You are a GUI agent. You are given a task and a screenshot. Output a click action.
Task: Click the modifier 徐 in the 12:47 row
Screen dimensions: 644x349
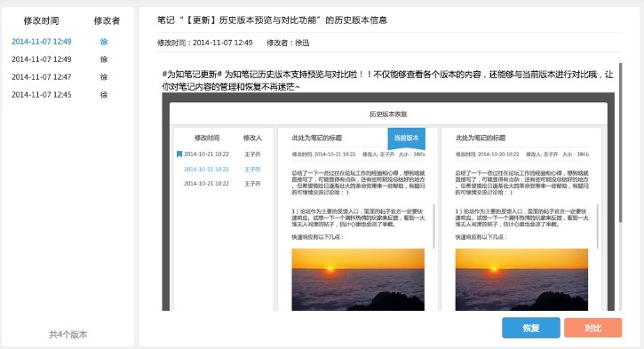(104, 76)
